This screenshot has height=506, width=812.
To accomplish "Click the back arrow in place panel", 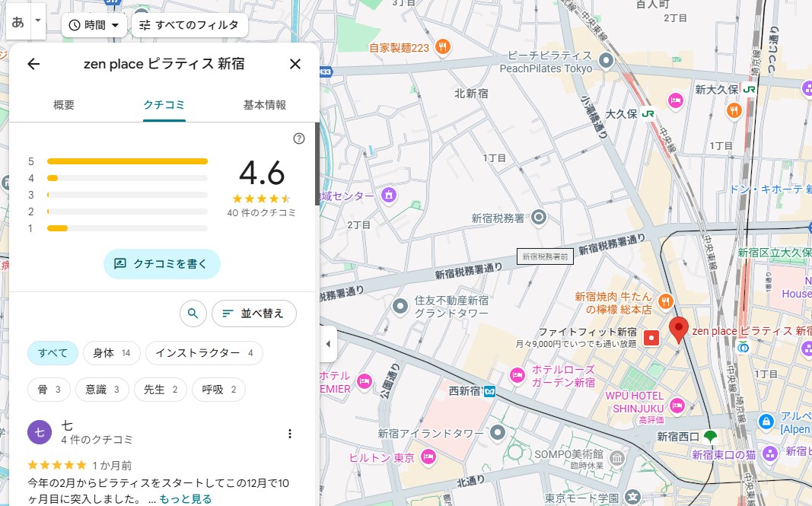I will click(33, 64).
